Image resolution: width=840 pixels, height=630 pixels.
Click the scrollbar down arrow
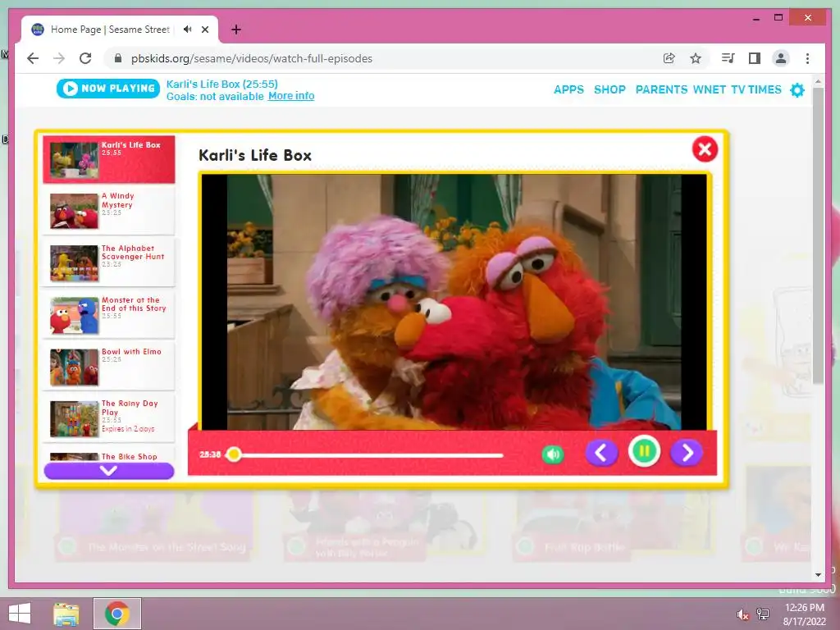coord(818,575)
